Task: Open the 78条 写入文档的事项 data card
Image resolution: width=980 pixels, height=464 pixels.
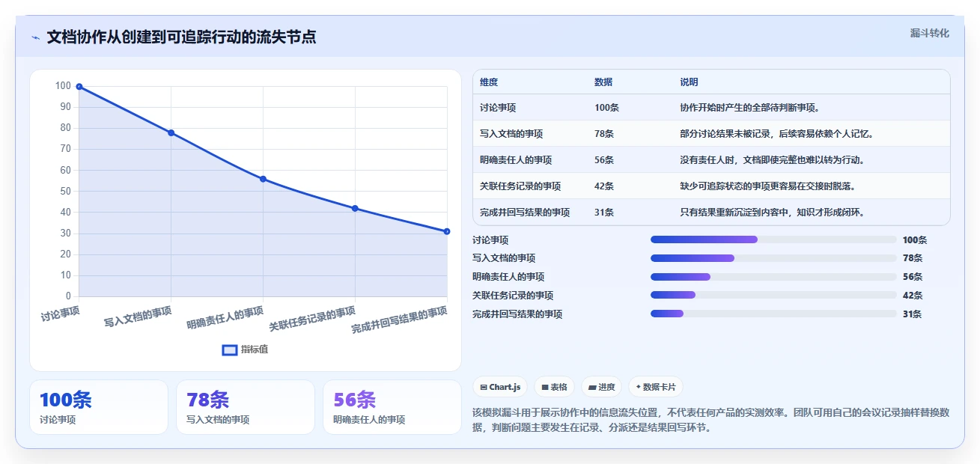Action: (x=246, y=407)
